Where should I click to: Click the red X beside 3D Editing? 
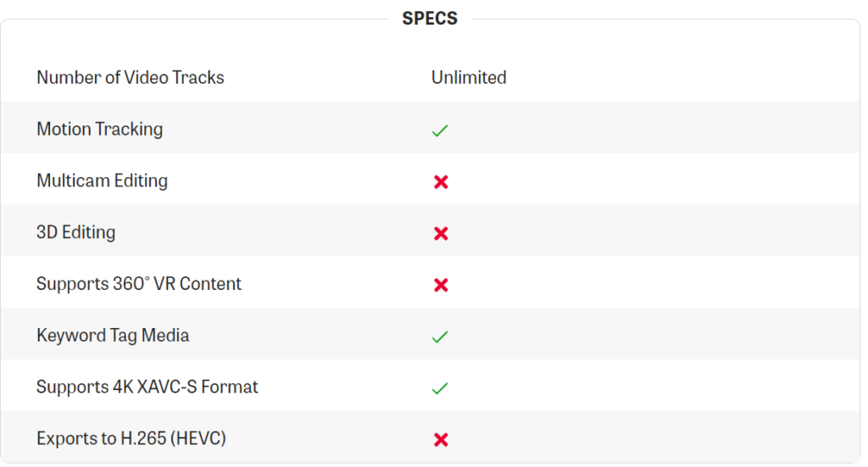[441, 234]
